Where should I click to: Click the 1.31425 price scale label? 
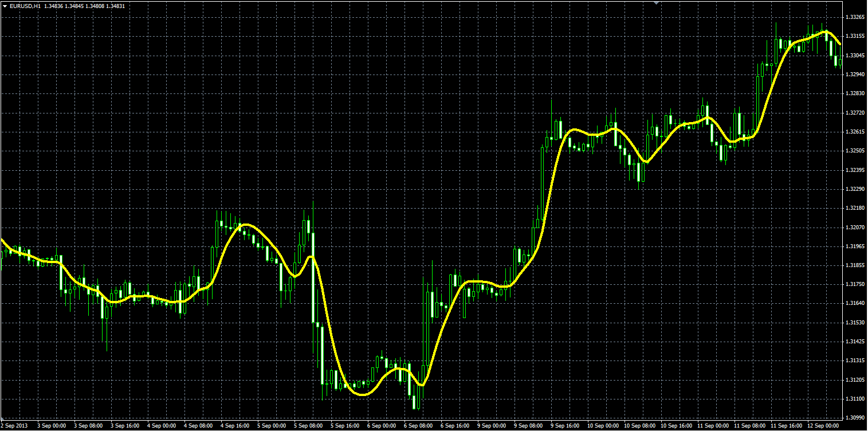coord(855,342)
